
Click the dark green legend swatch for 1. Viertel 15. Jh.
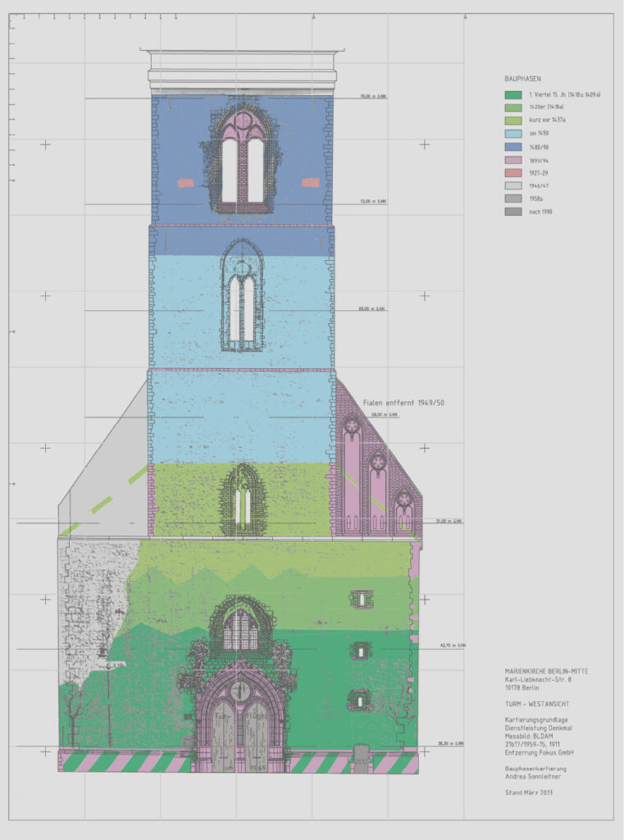[512, 95]
